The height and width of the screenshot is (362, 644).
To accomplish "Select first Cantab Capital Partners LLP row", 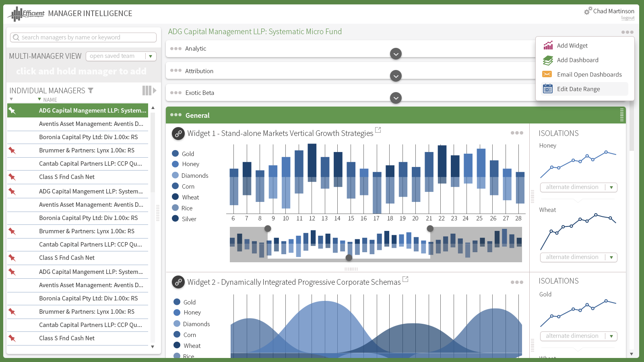I will tap(78, 164).
